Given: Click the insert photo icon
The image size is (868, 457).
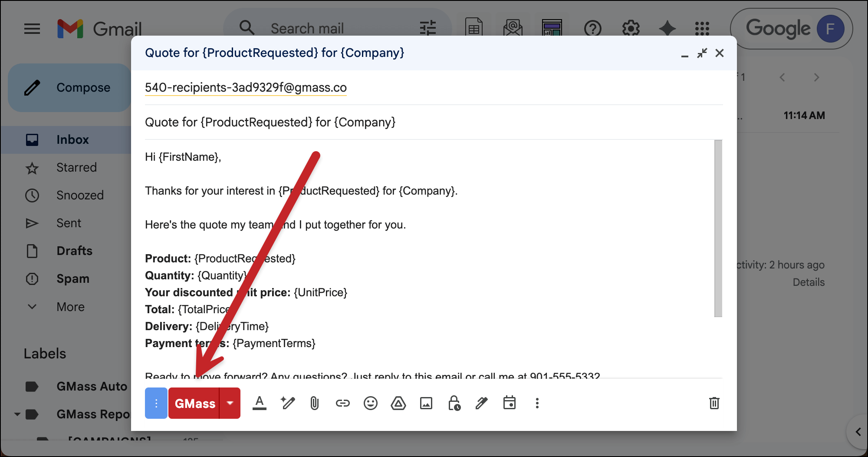Looking at the screenshot, I should [426, 404].
